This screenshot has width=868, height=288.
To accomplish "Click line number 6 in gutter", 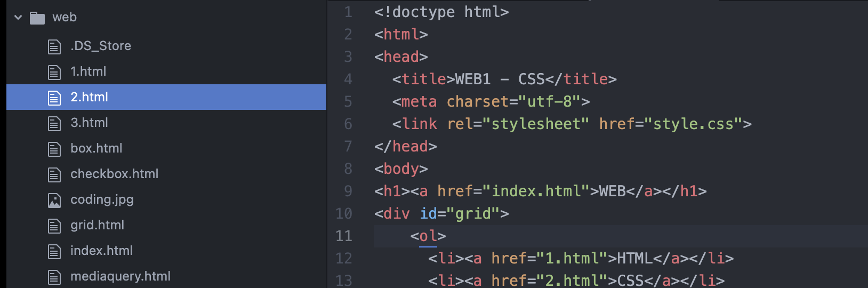I will tap(348, 124).
